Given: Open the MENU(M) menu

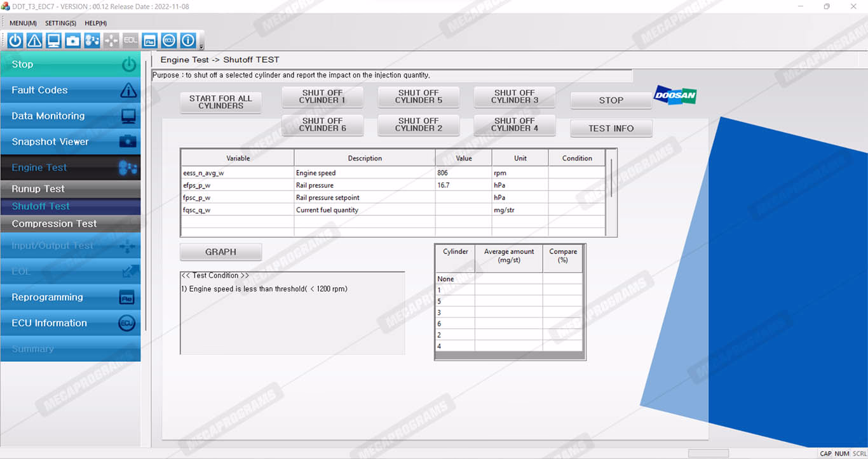Looking at the screenshot, I should 23,23.
